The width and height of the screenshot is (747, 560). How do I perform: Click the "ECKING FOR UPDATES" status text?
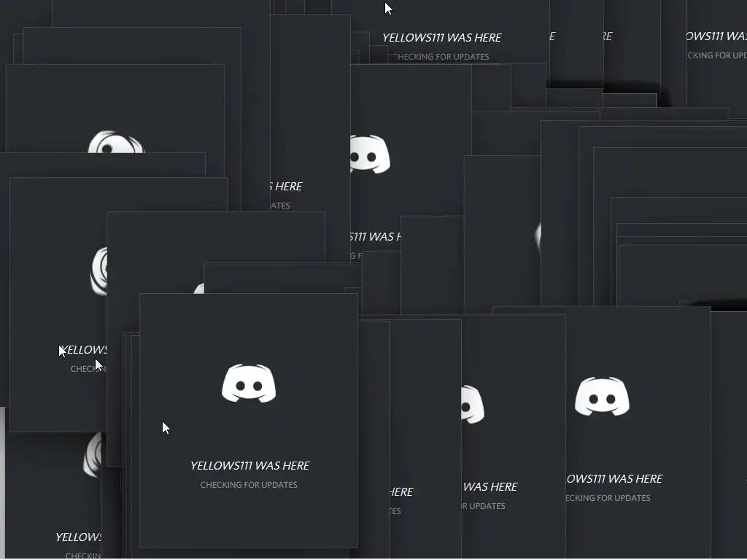608,498
